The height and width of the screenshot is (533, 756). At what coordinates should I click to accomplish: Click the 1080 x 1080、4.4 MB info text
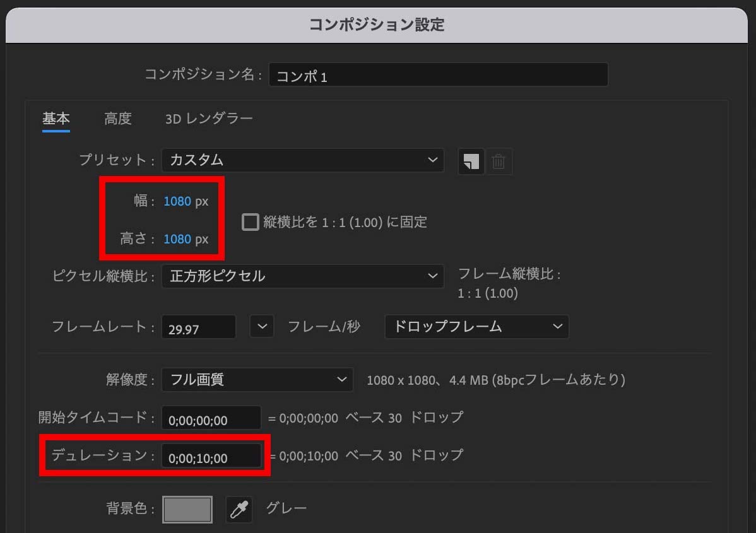pyautogui.click(x=495, y=380)
